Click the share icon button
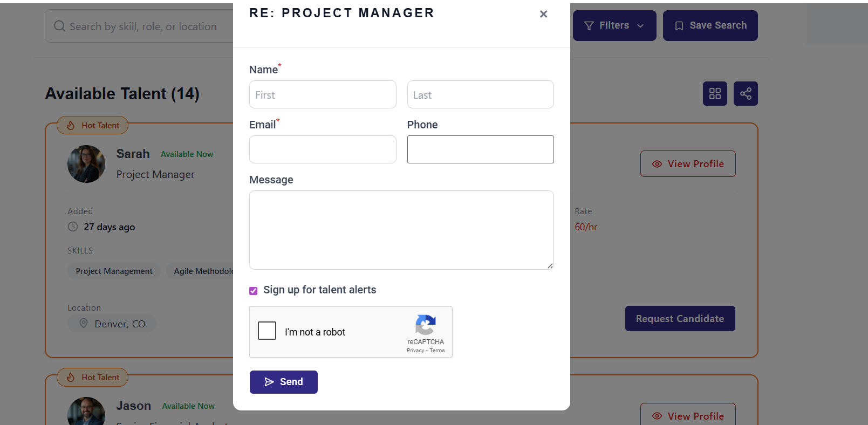Screen dimensions: 868x425 [746, 94]
